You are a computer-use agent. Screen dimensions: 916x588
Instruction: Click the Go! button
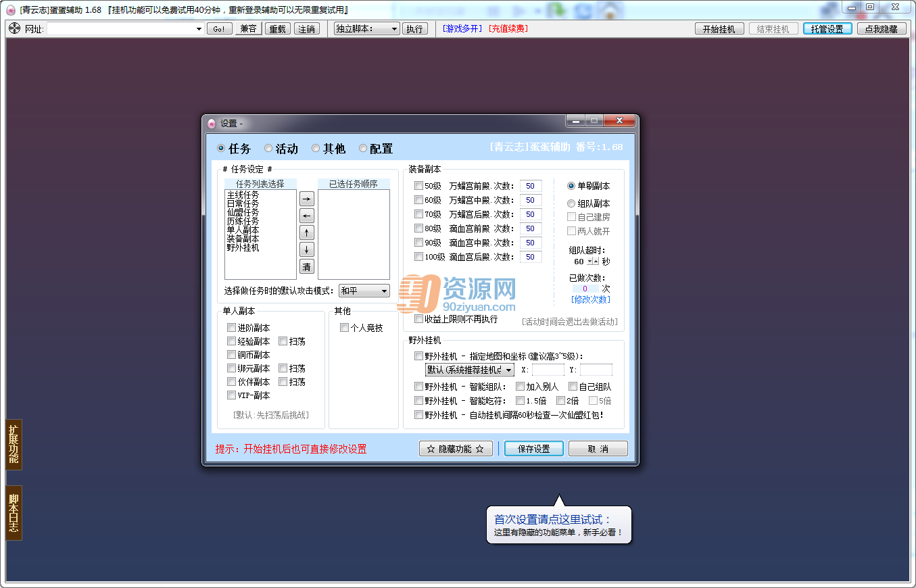[x=219, y=29]
